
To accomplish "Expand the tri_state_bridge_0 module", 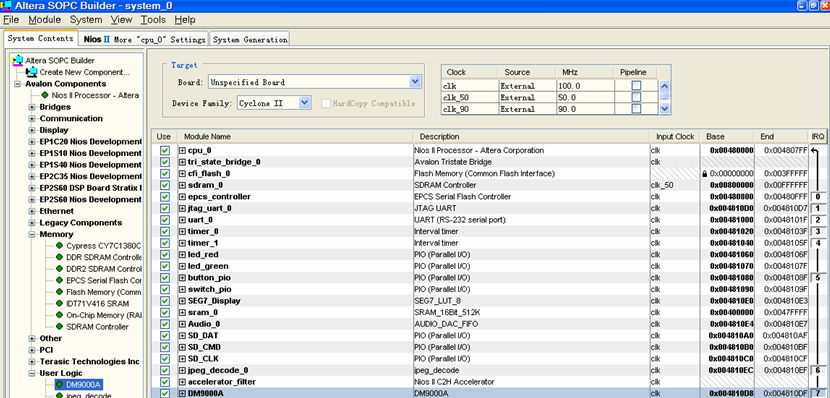I will (x=182, y=162).
